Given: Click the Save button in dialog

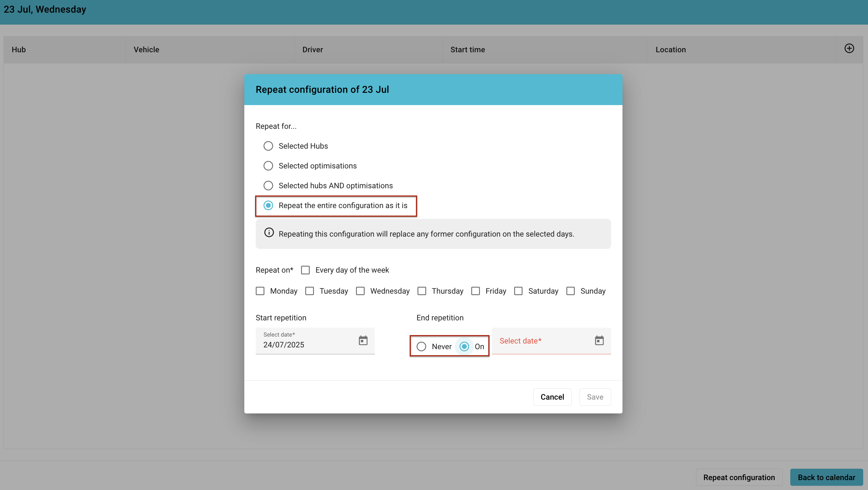Looking at the screenshot, I should [595, 397].
